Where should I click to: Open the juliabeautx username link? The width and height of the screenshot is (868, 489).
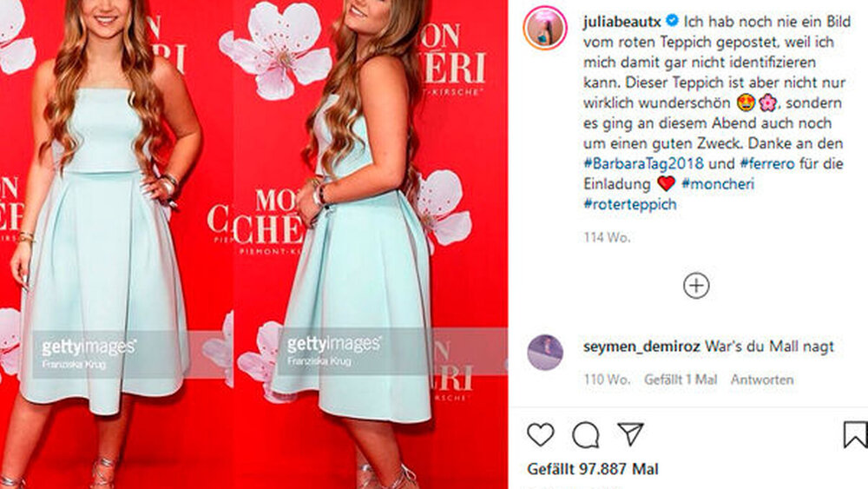(622, 23)
